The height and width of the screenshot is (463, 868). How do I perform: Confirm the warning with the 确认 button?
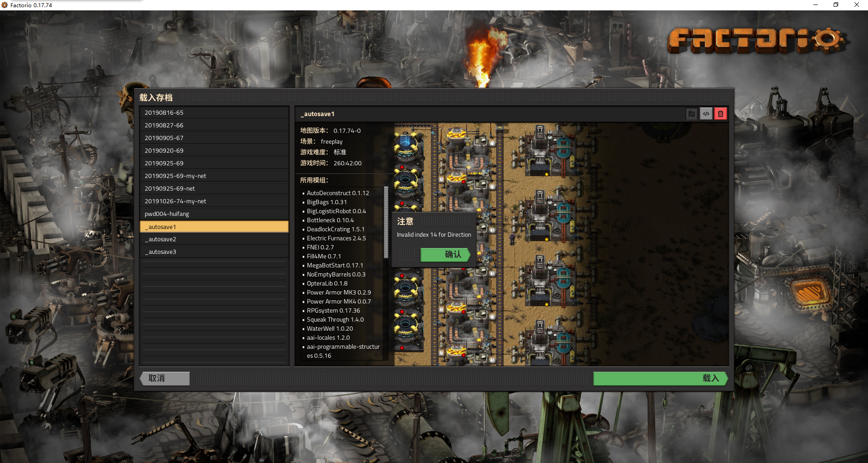pyautogui.click(x=445, y=254)
